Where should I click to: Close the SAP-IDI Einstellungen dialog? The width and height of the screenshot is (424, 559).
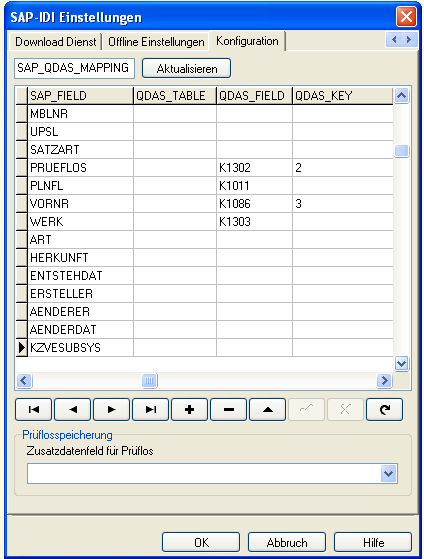[406, 16]
